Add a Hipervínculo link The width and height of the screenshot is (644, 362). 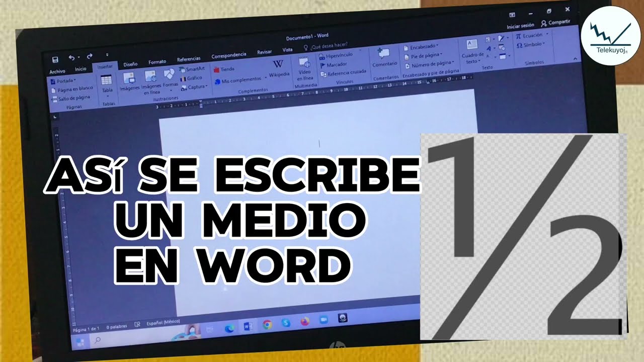336,55
